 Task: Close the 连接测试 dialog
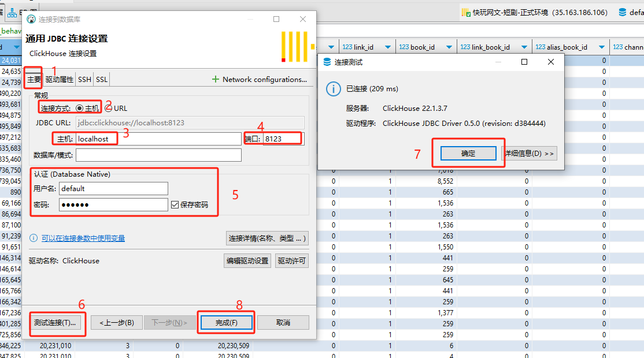click(551, 62)
